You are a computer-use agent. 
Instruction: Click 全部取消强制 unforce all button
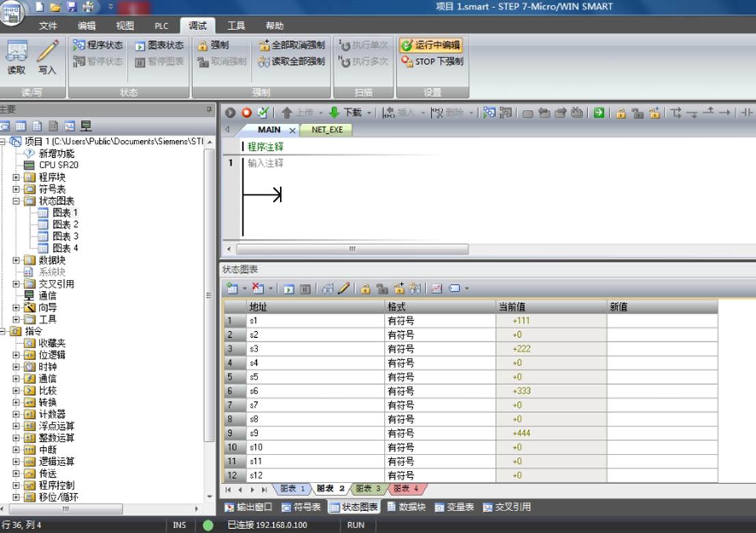click(292, 45)
